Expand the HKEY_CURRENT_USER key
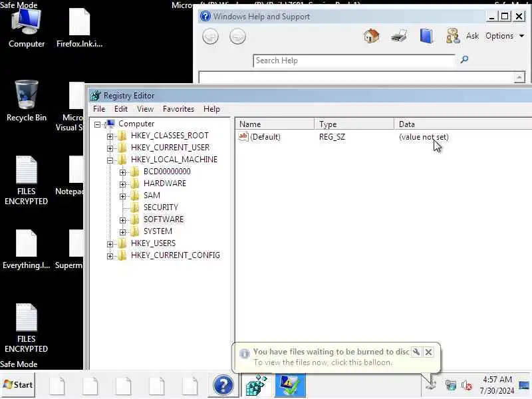This screenshot has width=532, height=399. 110,148
